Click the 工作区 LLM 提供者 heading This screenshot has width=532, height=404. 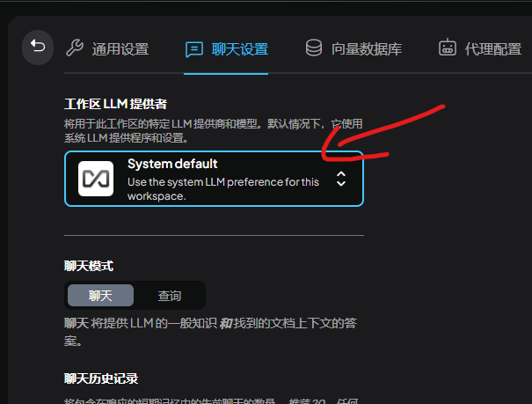[x=115, y=105]
